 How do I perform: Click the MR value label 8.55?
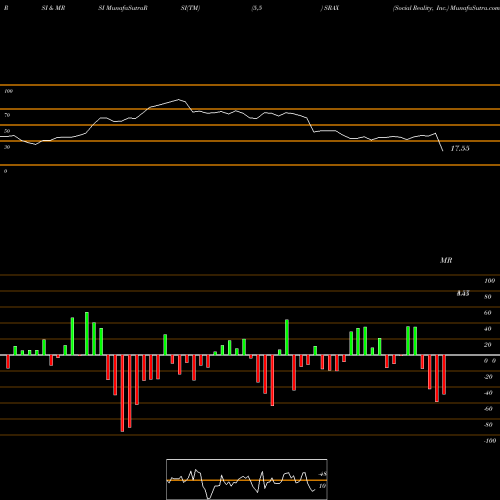click(463, 293)
